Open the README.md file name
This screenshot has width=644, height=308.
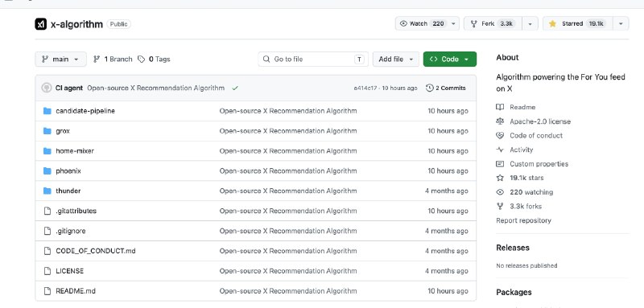click(76, 291)
